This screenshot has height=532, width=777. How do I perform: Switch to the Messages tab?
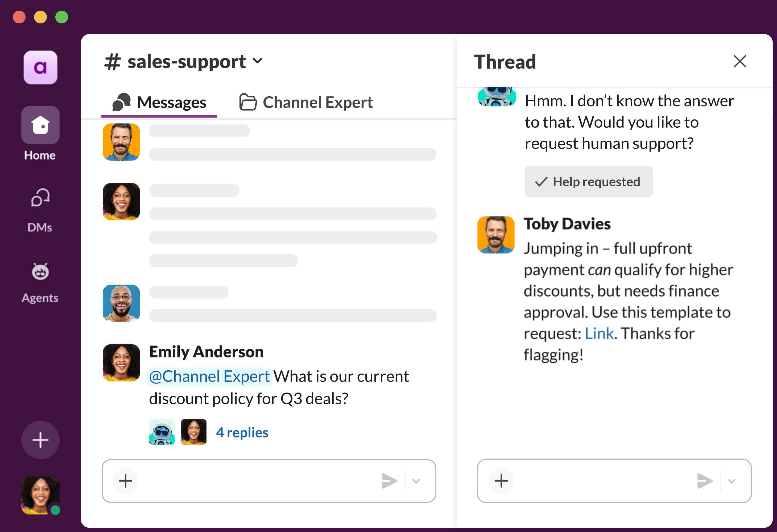[x=159, y=102]
